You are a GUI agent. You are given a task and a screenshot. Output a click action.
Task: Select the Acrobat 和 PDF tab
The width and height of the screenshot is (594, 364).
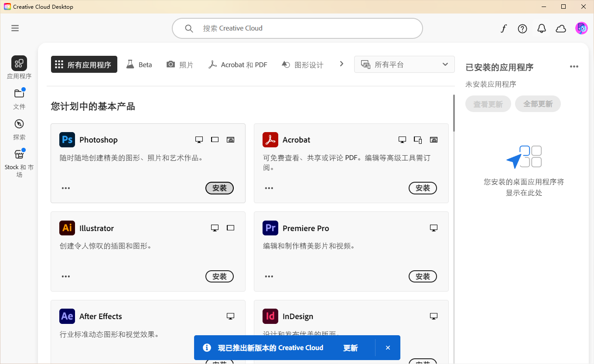(238, 65)
